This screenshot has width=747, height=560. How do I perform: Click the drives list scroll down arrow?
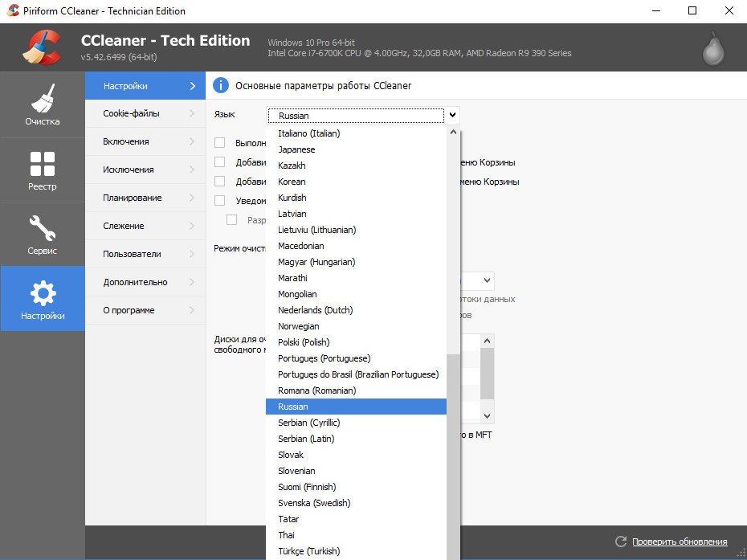(487, 416)
